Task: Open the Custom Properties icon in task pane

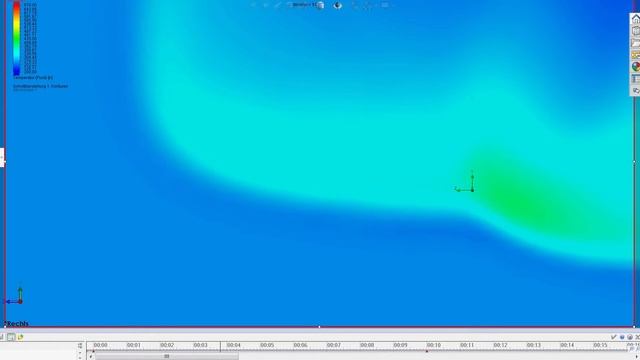Action: pos(636,78)
